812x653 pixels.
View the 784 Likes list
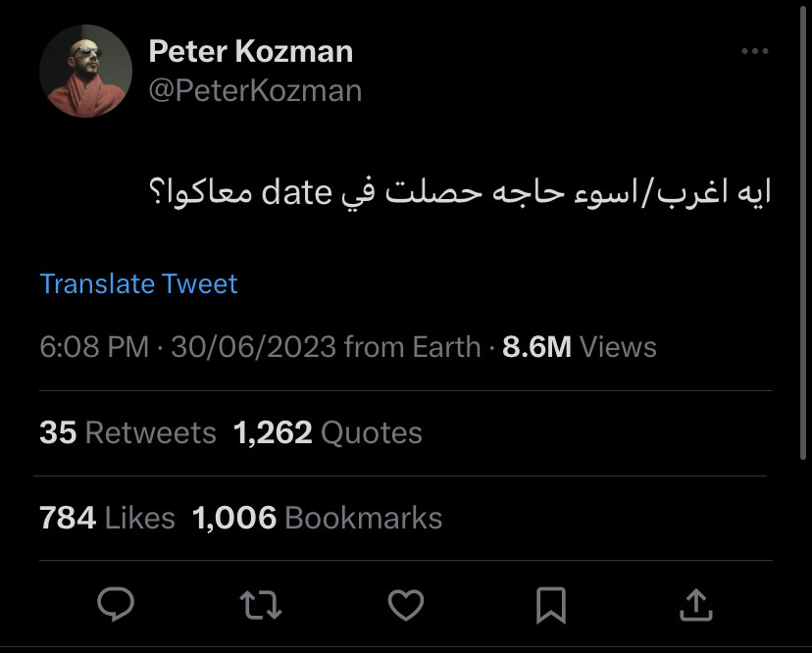pyautogui.click(x=107, y=518)
